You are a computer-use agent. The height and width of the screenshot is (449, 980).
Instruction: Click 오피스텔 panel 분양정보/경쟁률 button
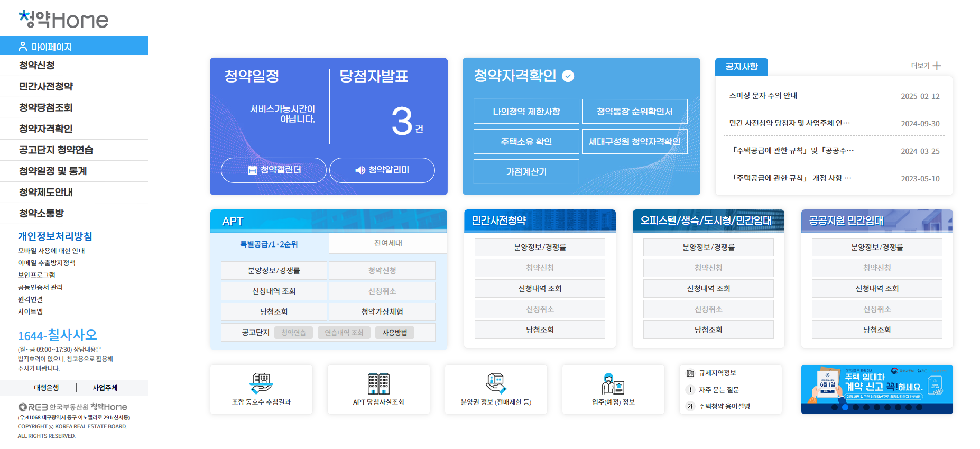(x=708, y=247)
